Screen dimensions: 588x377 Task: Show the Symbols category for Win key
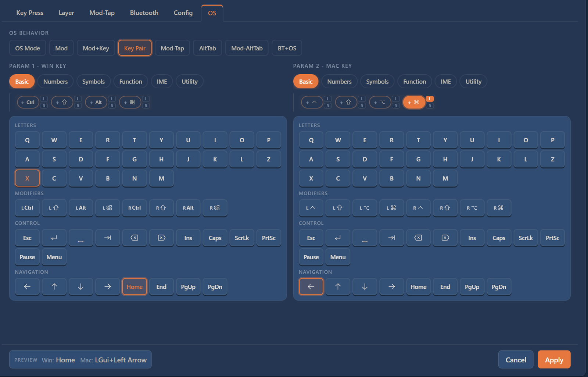93,82
